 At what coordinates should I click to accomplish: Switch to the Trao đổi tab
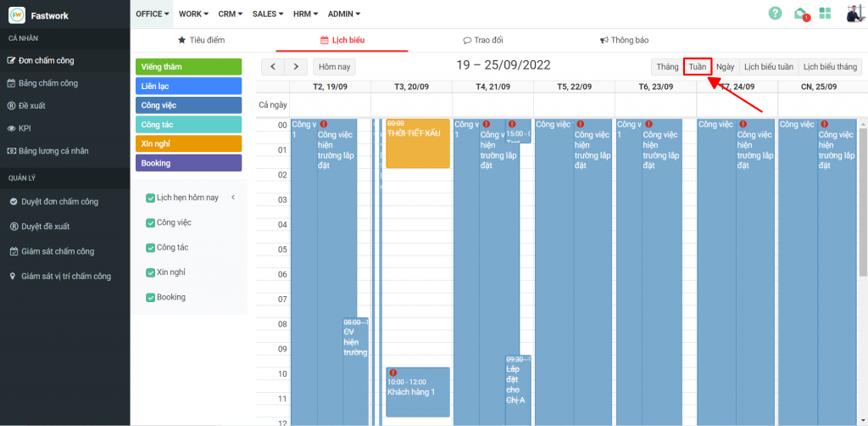(483, 40)
